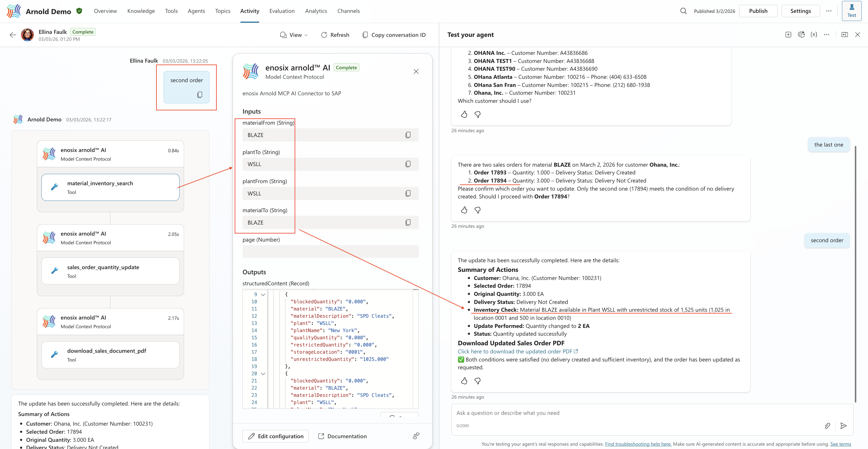Screen dimensions: 868x449
Task: Thumbs down the 'Which customer should I use' reply
Action: point(477,114)
